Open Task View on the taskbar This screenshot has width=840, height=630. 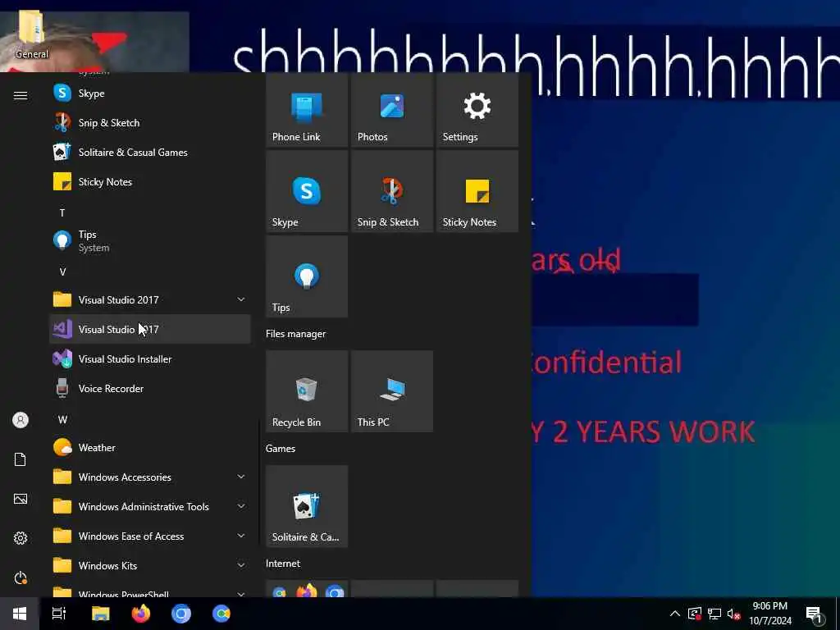coord(59,614)
